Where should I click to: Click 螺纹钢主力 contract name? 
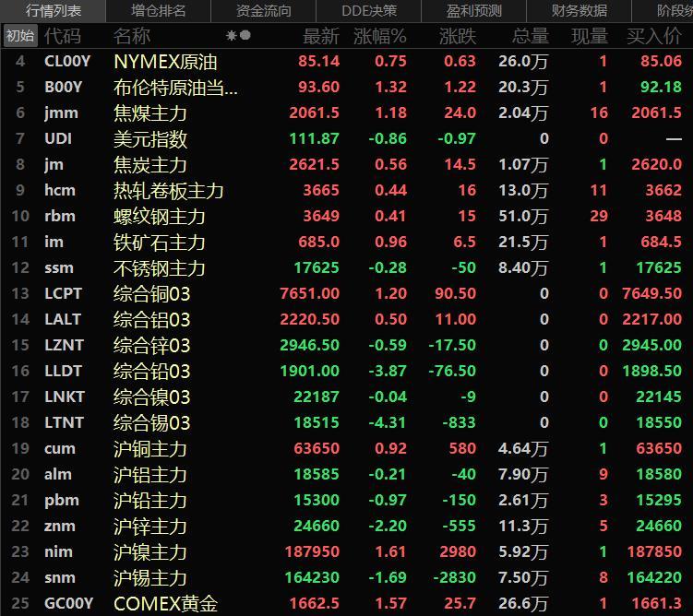pyautogui.click(x=159, y=217)
